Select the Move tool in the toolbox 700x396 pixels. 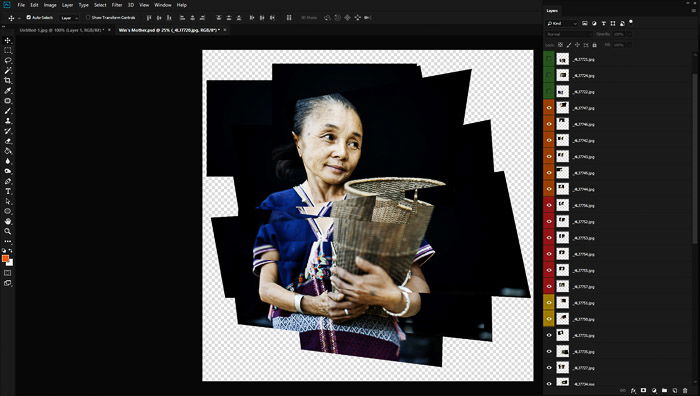pos(8,40)
